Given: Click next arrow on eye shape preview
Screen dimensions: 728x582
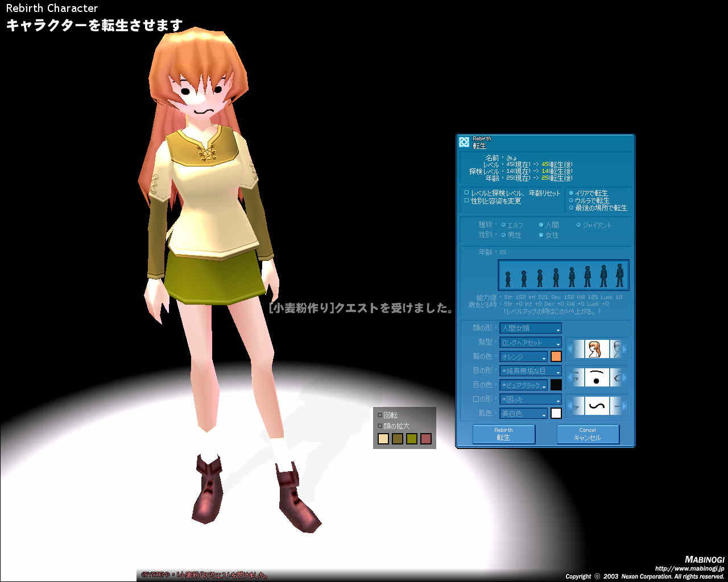Looking at the screenshot, I should pos(624,377).
